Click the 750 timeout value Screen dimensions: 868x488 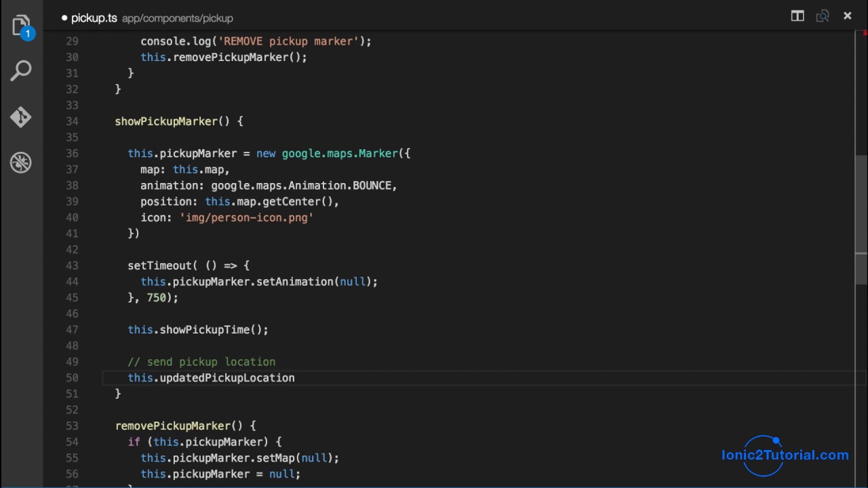[x=156, y=298]
